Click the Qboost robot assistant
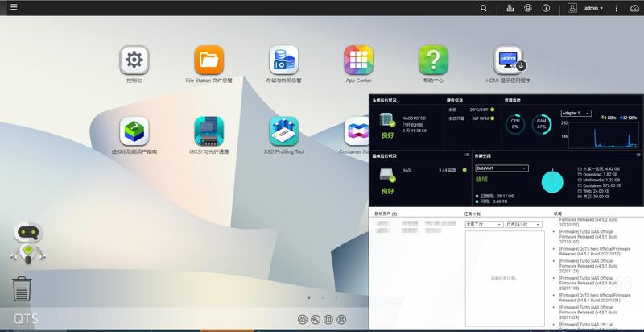 click(28, 243)
